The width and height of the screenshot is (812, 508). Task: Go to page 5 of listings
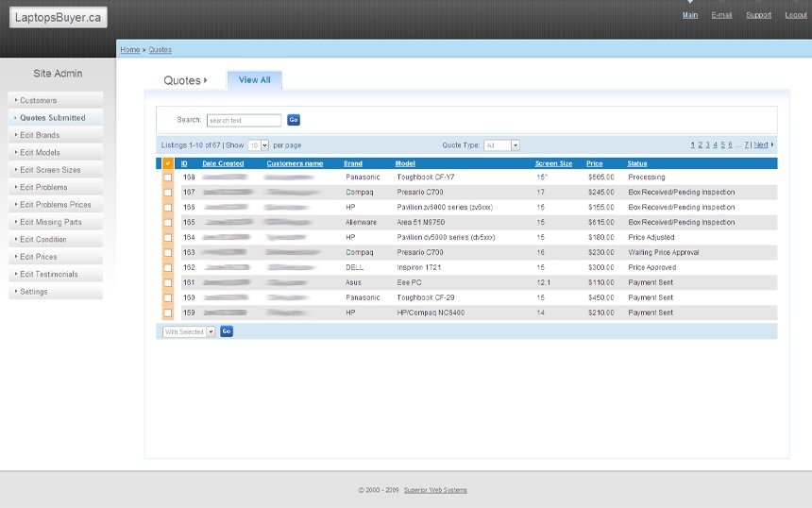723,145
